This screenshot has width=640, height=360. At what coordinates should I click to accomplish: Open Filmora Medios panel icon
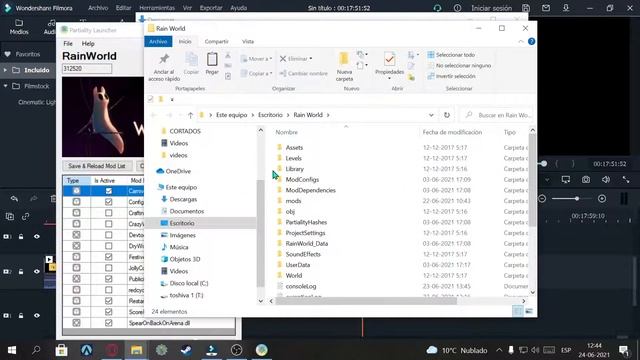pos(19,23)
